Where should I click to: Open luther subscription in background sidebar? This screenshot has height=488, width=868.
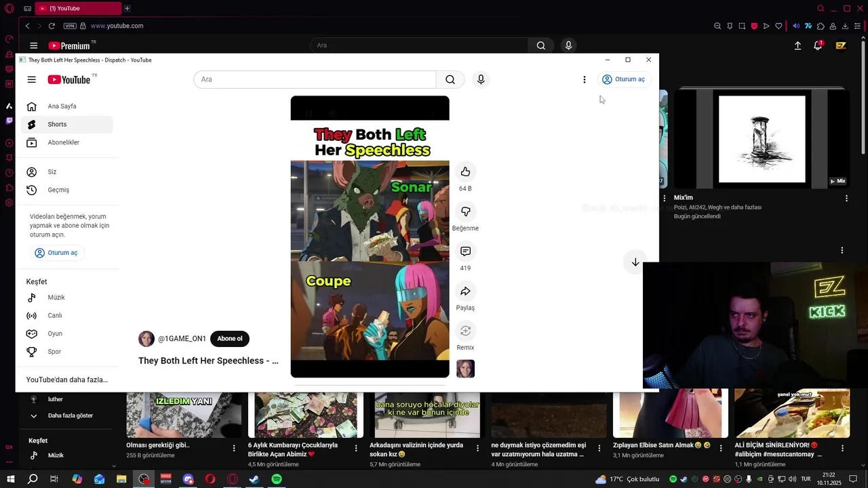pyautogui.click(x=56, y=399)
